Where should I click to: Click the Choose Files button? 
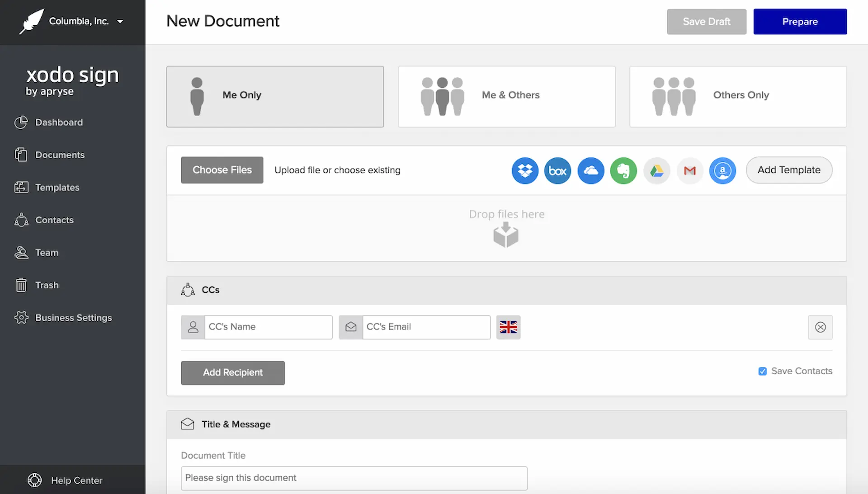(222, 170)
